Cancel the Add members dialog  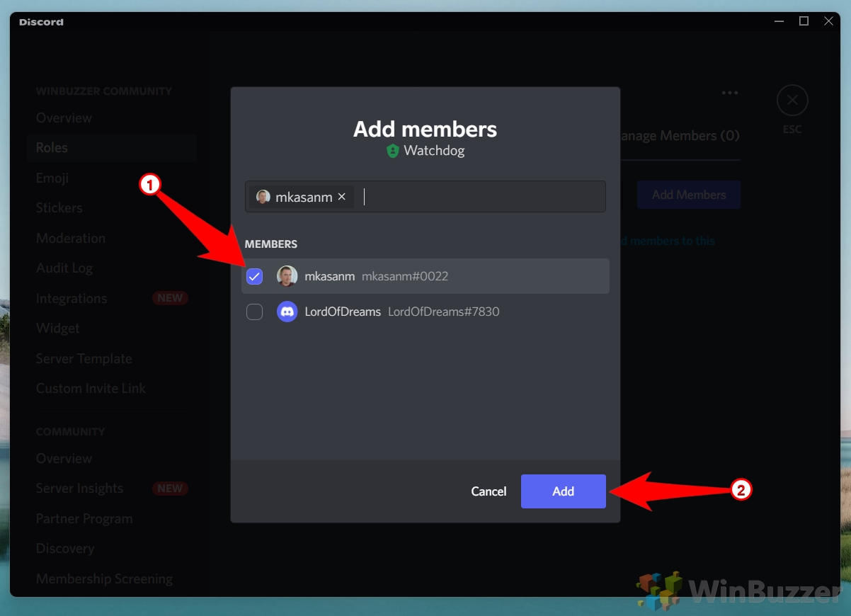[x=489, y=491]
